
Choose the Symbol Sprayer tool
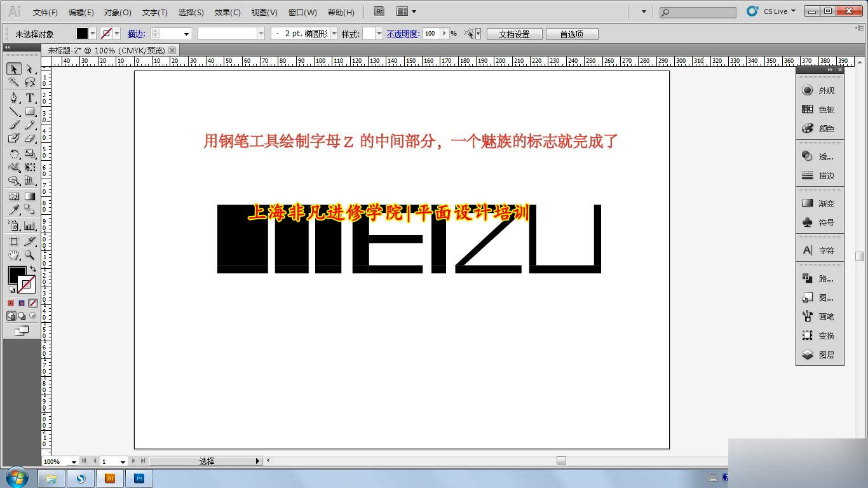coord(14,226)
